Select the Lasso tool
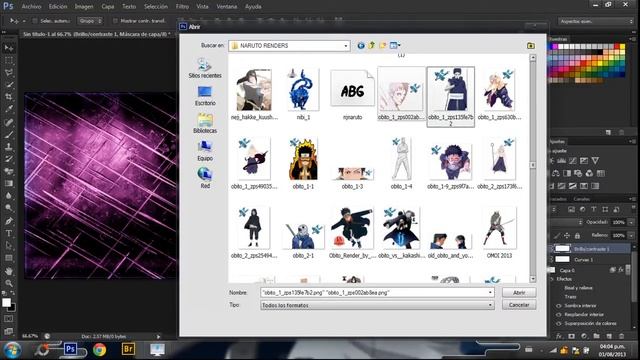Viewport: 640px width, 360px height. pyautogui.click(x=9, y=73)
